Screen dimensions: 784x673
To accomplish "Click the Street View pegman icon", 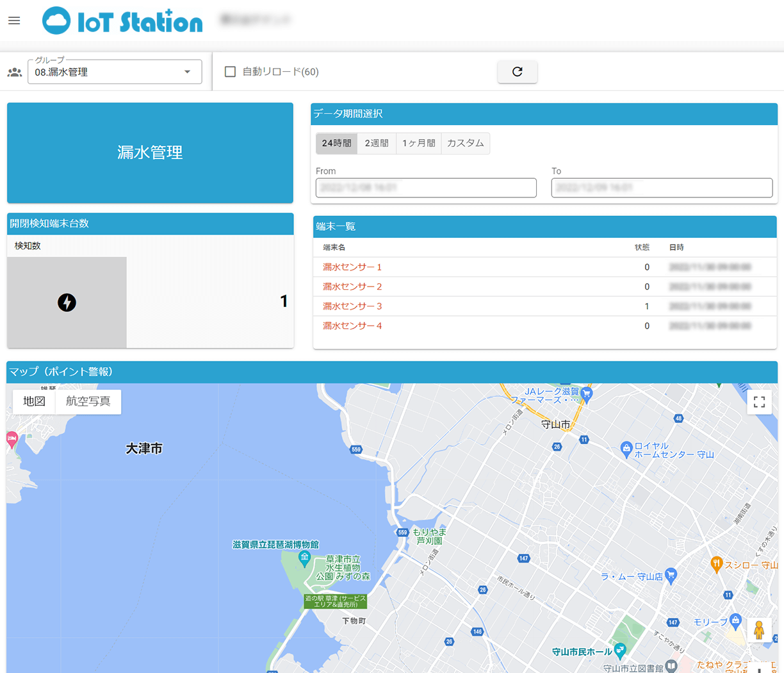I will 759,630.
